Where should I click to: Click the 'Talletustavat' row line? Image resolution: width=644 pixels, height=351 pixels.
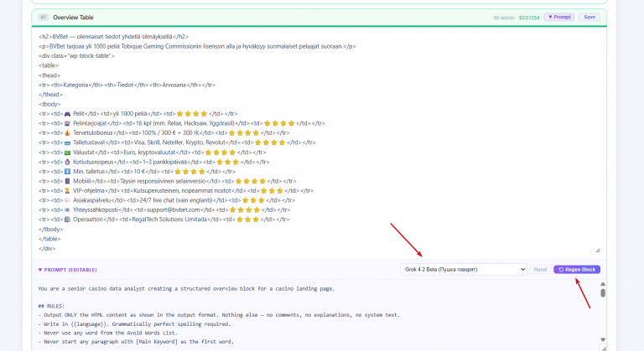tap(177, 142)
